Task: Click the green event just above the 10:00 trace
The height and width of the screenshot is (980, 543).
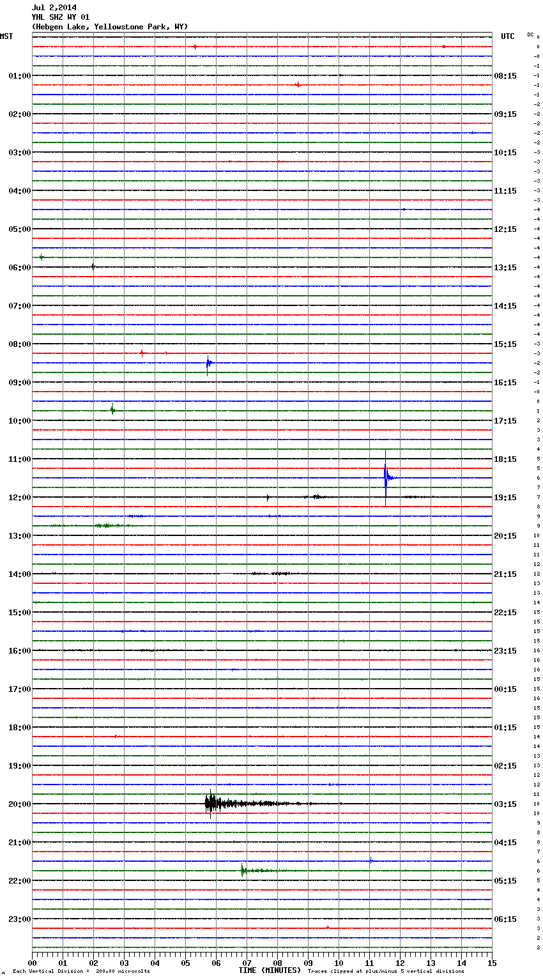Action: click(112, 410)
